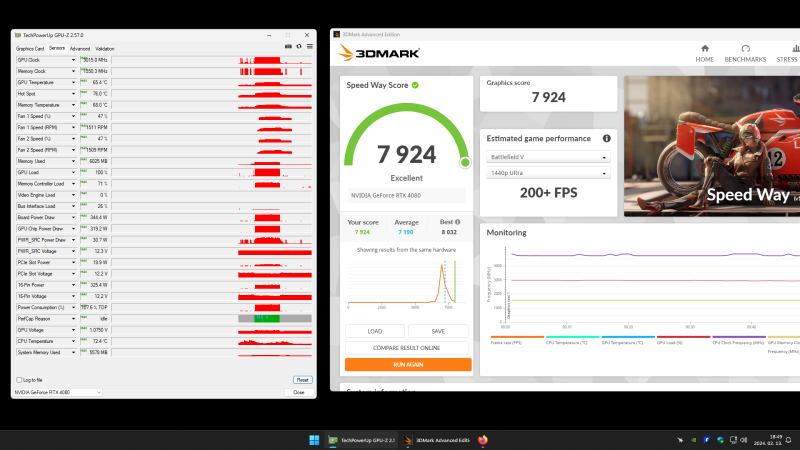Open the Battlefield V game dropdown
The image size is (800, 450).
click(548, 157)
